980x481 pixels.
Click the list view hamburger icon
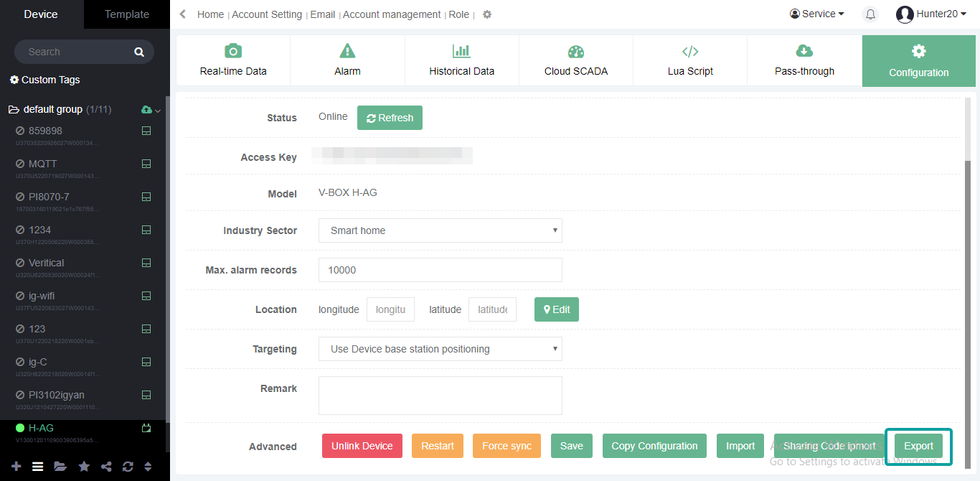(x=38, y=467)
